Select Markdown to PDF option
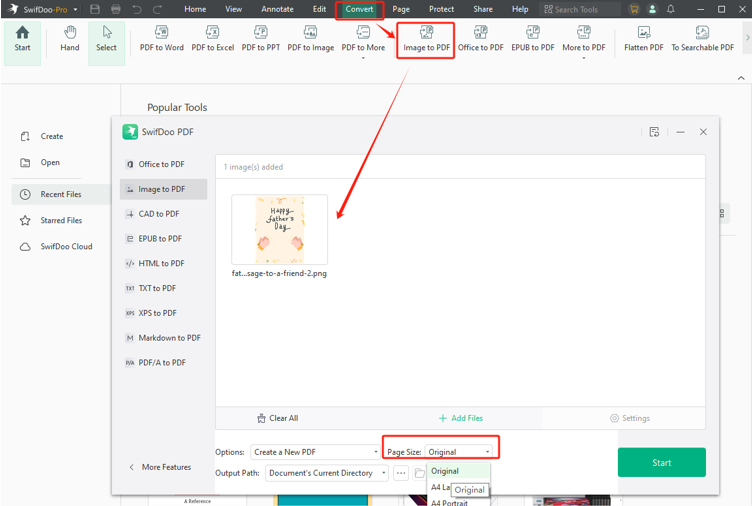Viewport: 752px width, 506px height. tap(163, 338)
